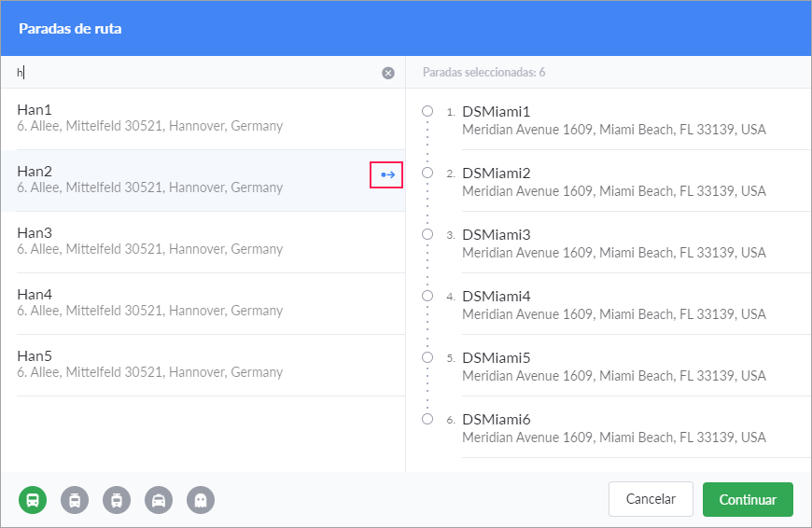The image size is (812, 528).
Task: Click the Cancelar button
Action: tap(651, 499)
